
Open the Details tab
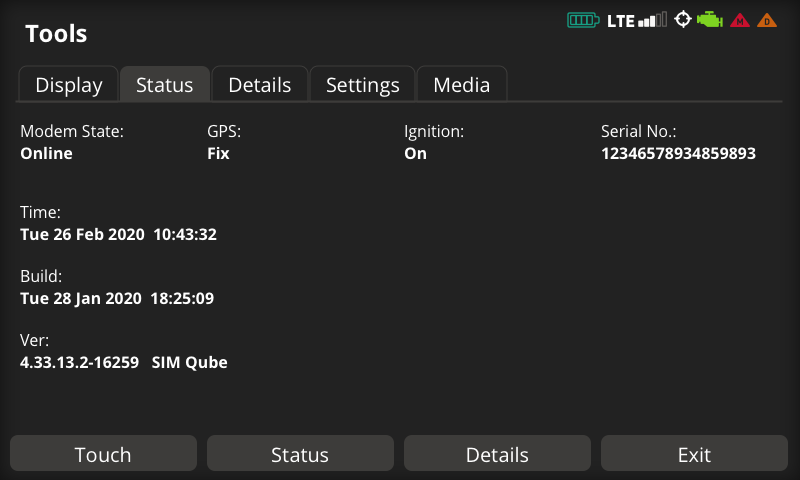click(x=260, y=85)
